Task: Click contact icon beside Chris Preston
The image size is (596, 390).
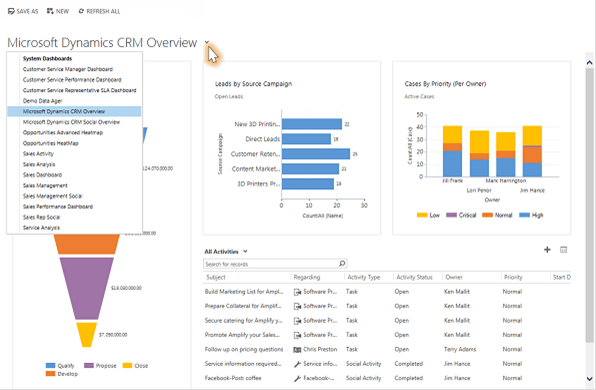Action: click(x=297, y=350)
